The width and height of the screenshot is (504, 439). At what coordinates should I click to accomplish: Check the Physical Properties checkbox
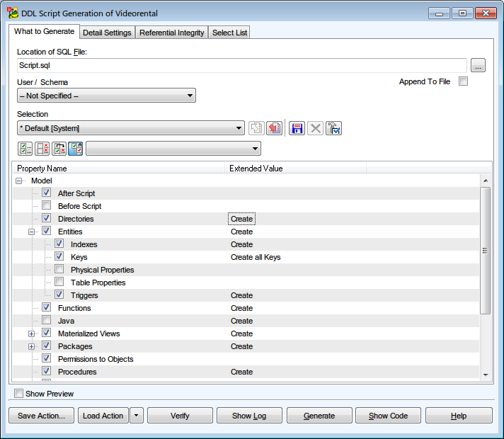coord(59,269)
